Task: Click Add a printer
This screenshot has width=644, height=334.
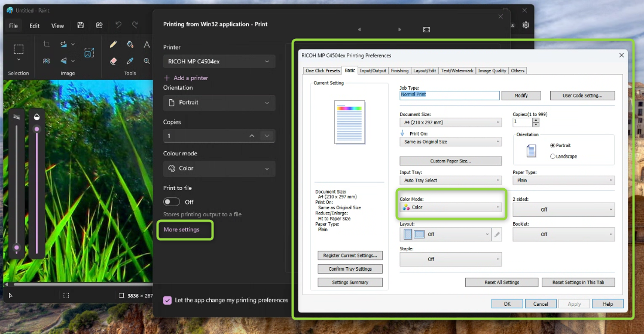Action: coord(186,78)
